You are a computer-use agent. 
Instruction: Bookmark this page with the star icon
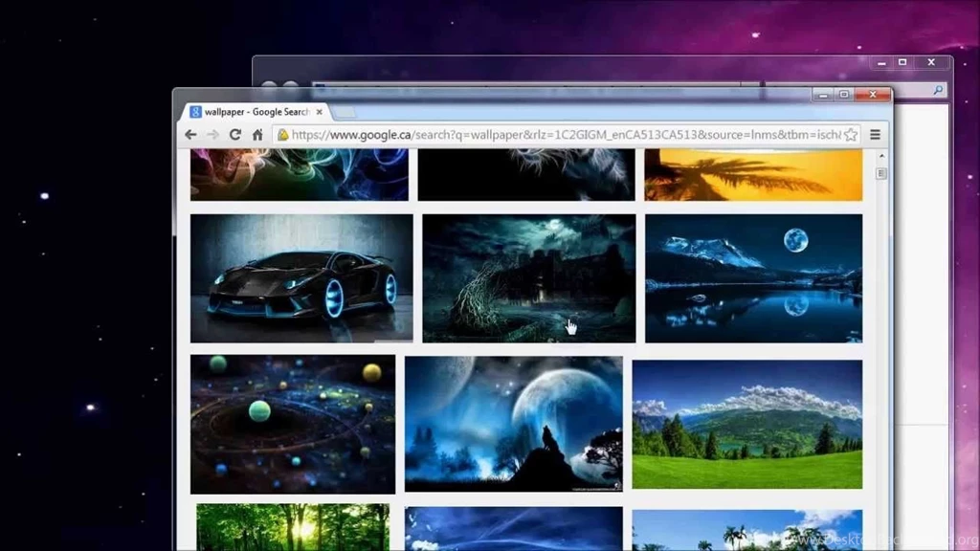click(849, 134)
